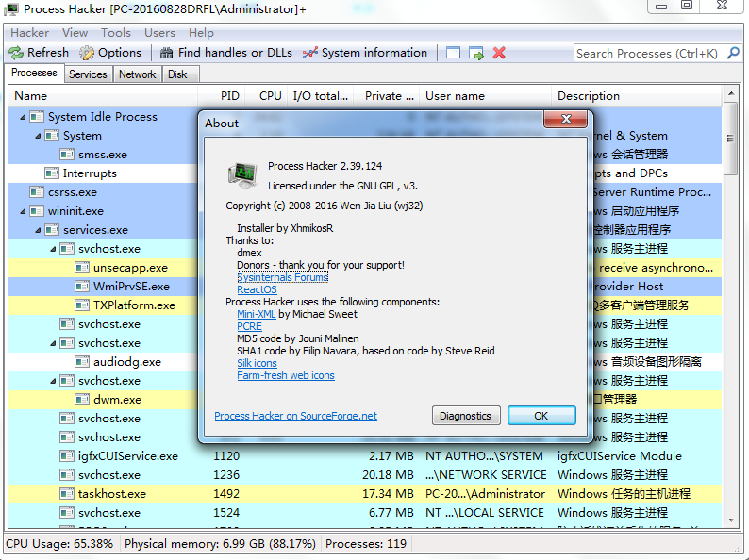This screenshot has height=560, width=749.
Task: Open the Sysinternals Forums link
Action: [x=282, y=277]
